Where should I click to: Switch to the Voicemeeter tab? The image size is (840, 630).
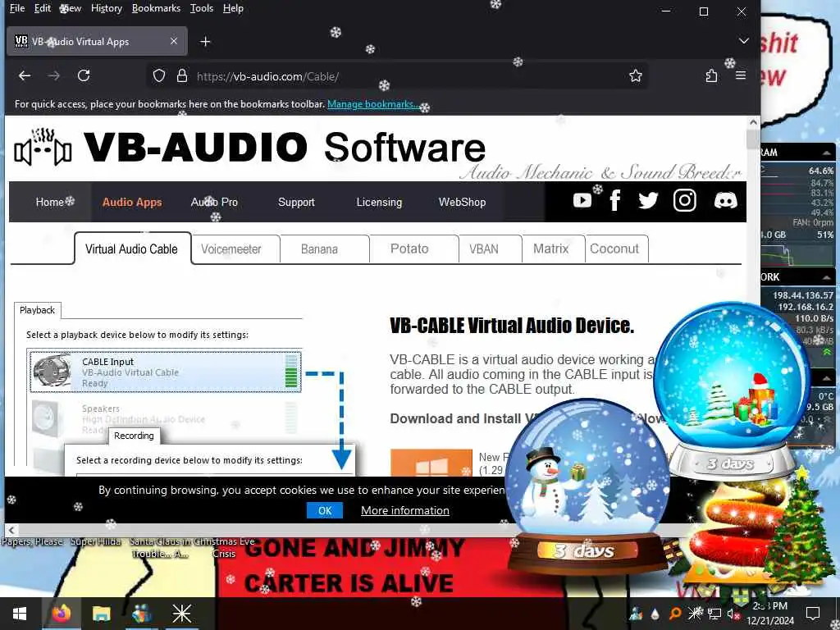231,249
